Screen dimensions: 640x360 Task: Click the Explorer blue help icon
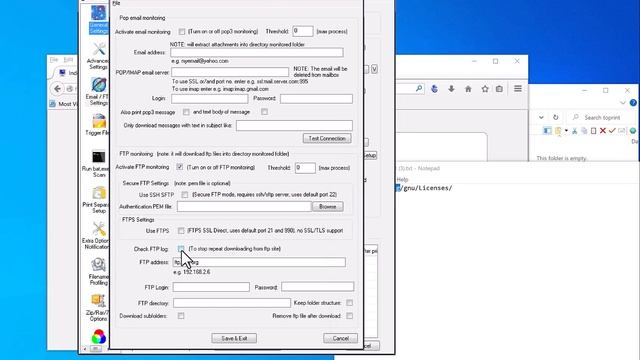(633, 103)
